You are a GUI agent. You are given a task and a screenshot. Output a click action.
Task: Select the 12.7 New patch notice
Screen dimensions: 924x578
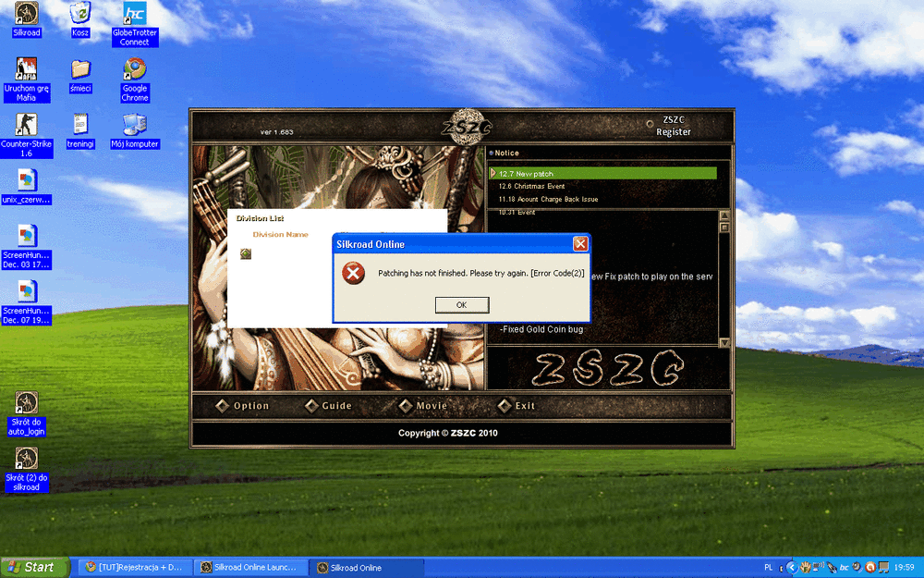pos(603,174)
